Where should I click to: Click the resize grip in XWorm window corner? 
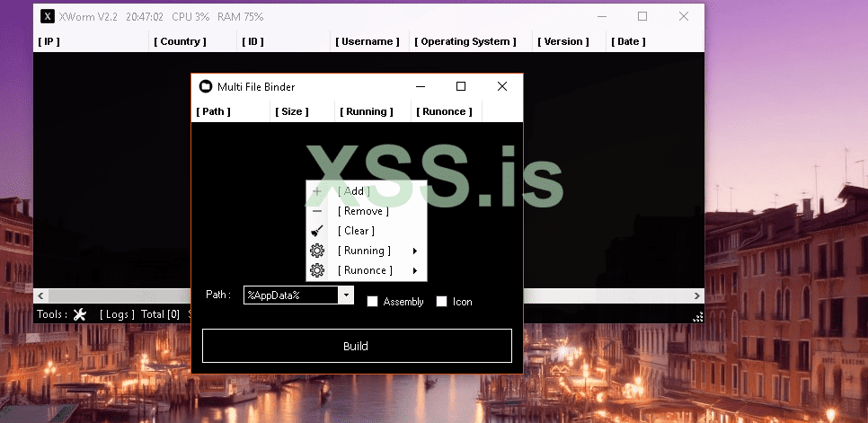(698, 317)
